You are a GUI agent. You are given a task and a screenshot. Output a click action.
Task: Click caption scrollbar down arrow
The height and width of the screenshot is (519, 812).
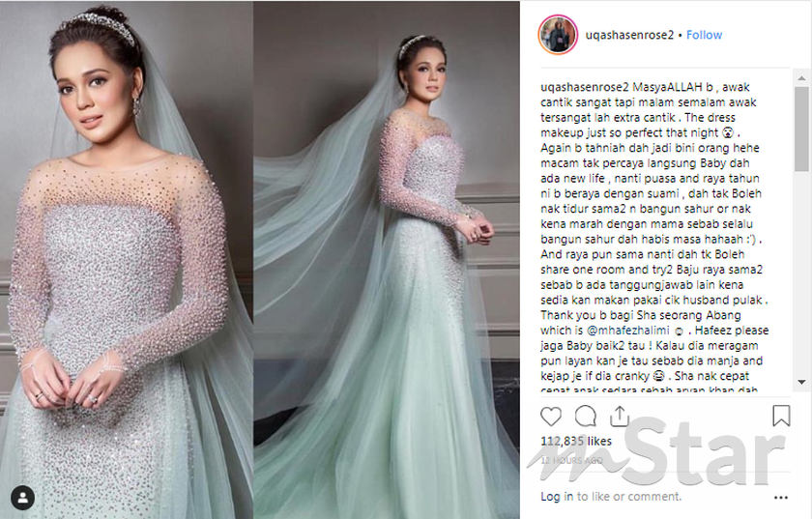pyautogui.click(x=801, y=383)
